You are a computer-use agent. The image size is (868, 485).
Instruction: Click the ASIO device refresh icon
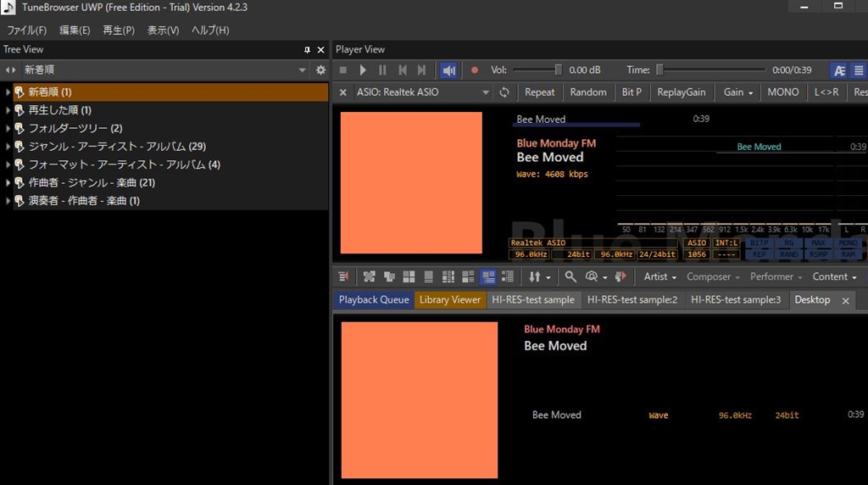(504, 92)
